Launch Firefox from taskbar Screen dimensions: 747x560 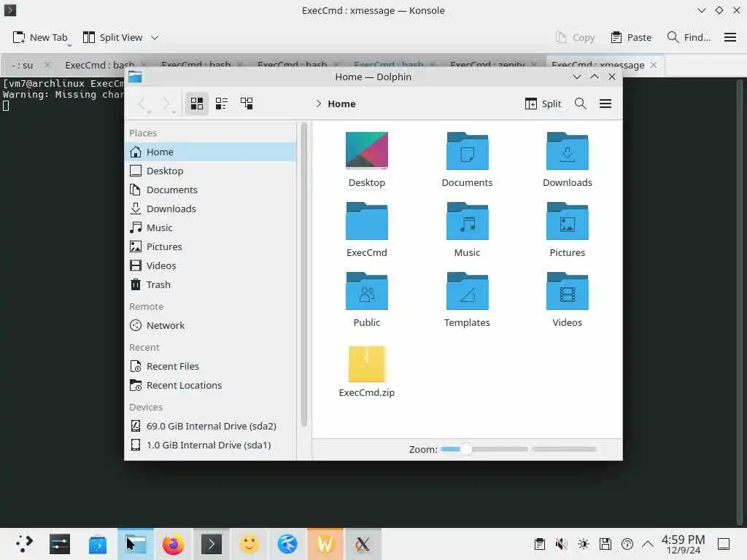click(173, 544)
